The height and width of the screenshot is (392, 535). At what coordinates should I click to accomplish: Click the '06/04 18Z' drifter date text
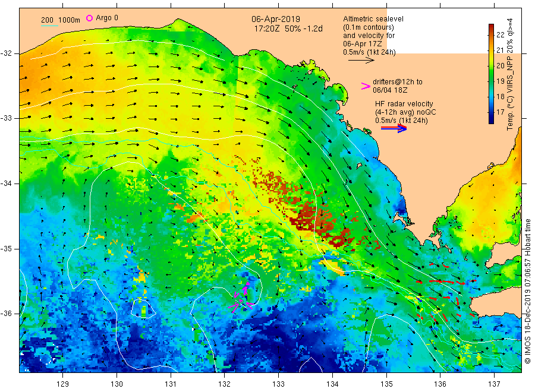(389, 90)
